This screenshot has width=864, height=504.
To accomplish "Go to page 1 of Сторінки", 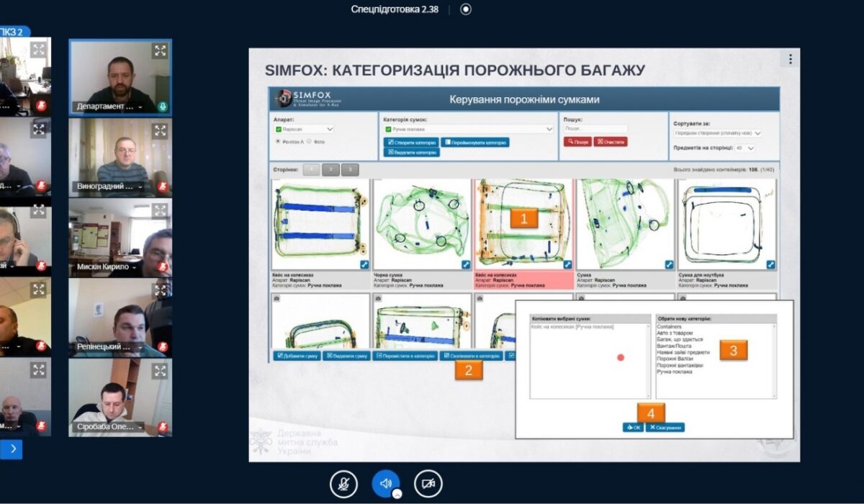I will (x=312, y=170).
